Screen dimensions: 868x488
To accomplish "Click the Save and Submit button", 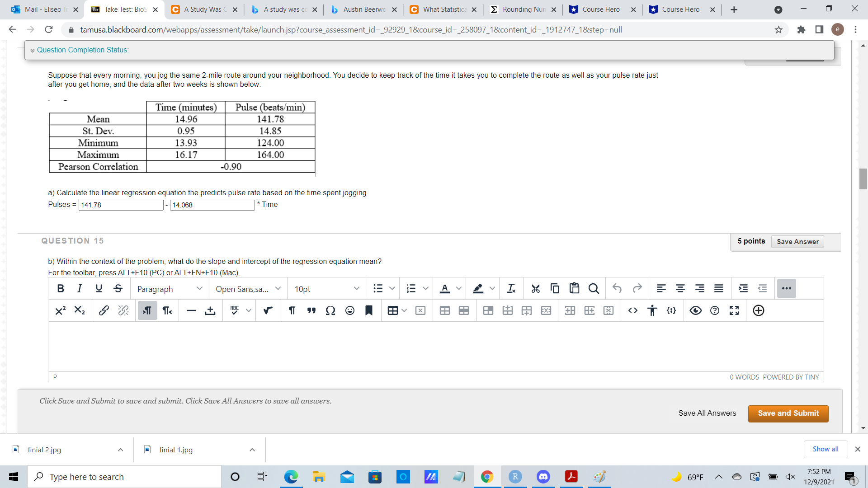I will click(788, 413).
